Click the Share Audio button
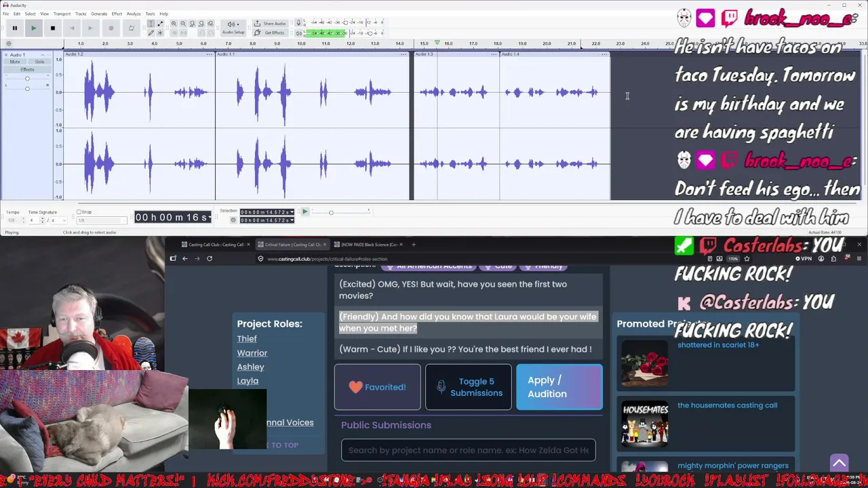The width and height of the screenshot is (868, 488). (x=271, y=24)
